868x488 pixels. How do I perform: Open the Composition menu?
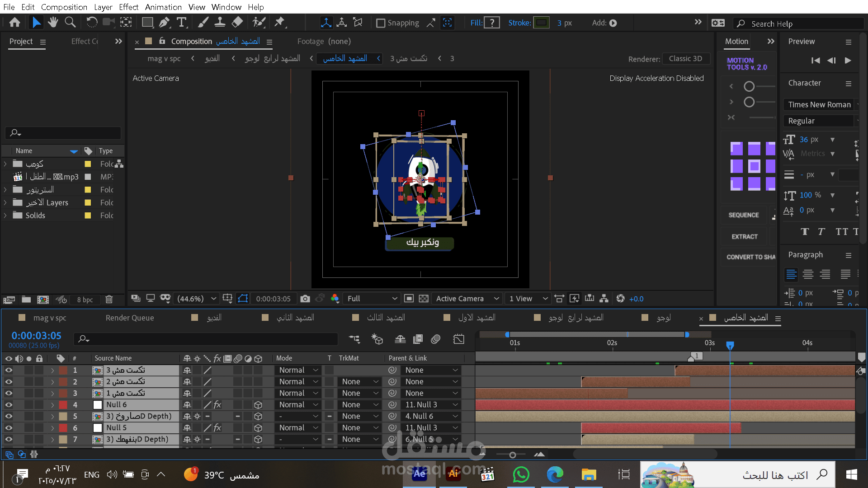point(64,7)
